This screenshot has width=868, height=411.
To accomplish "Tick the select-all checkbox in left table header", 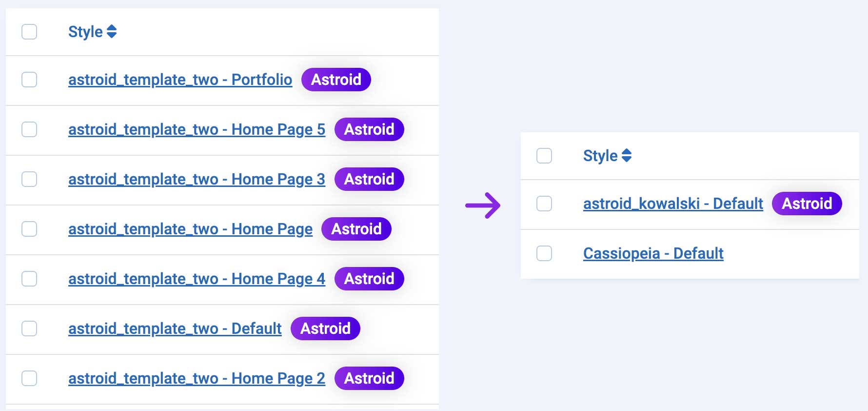I will [x=29, y=32].
